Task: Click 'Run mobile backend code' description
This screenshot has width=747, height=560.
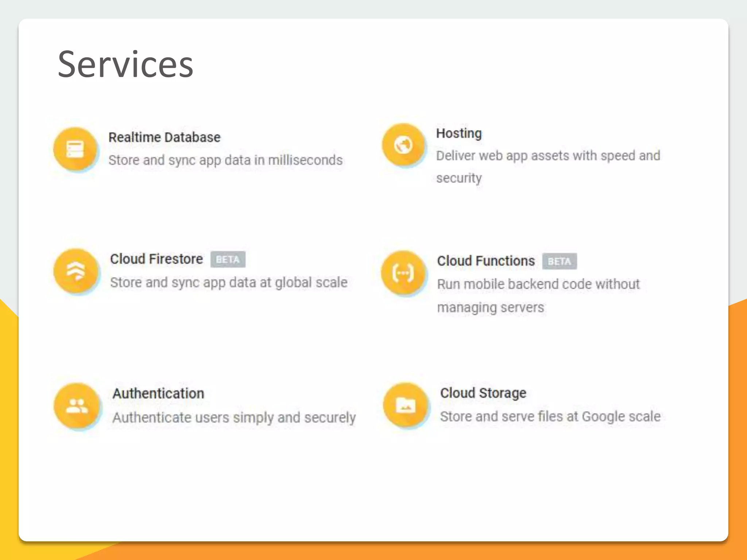Action: point(538,284)
